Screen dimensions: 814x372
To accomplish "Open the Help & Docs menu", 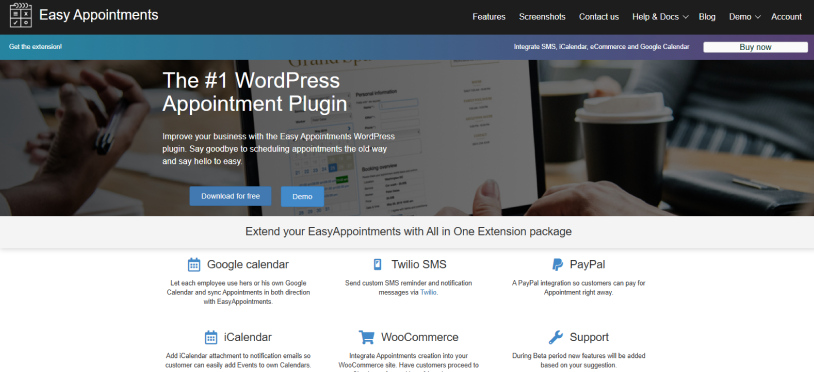I will (655, 17).
